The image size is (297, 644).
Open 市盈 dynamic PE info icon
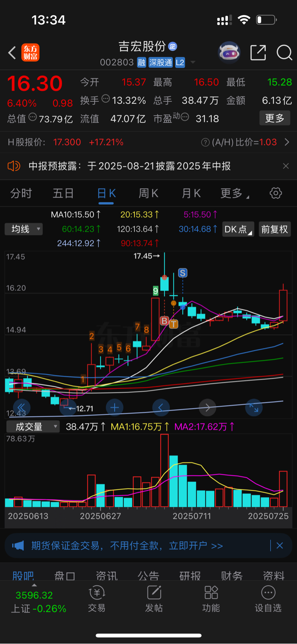pos(185,117)
